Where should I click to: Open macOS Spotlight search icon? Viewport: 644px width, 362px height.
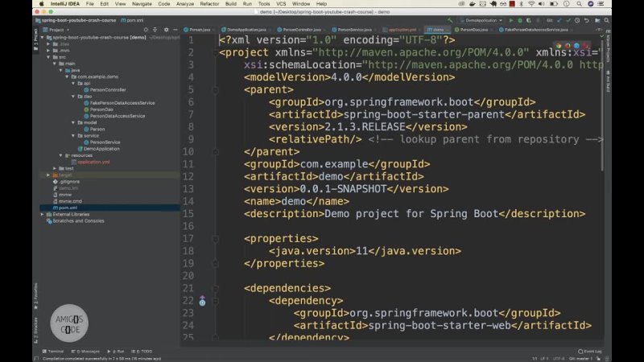pos(579,4)
